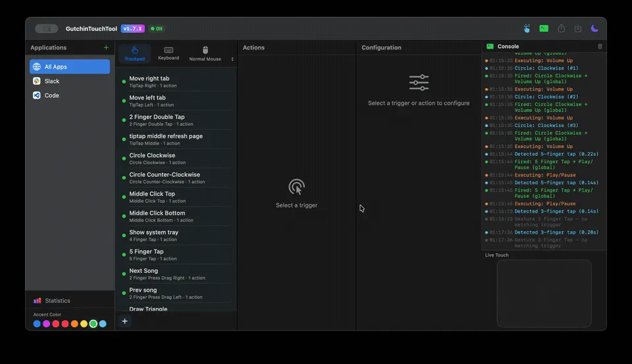Add a new application with the green plus
632x364 pixels.
coord(106,47)
